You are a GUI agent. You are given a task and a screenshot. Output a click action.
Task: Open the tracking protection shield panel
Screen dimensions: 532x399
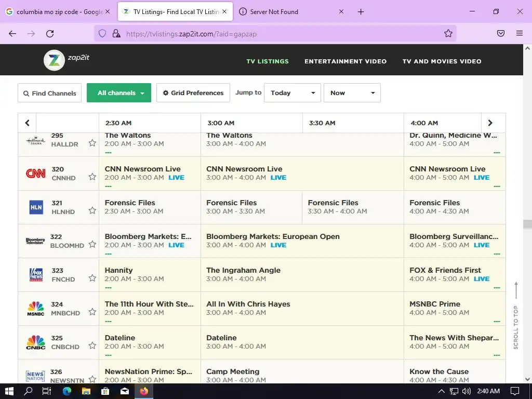click(102, 33)
